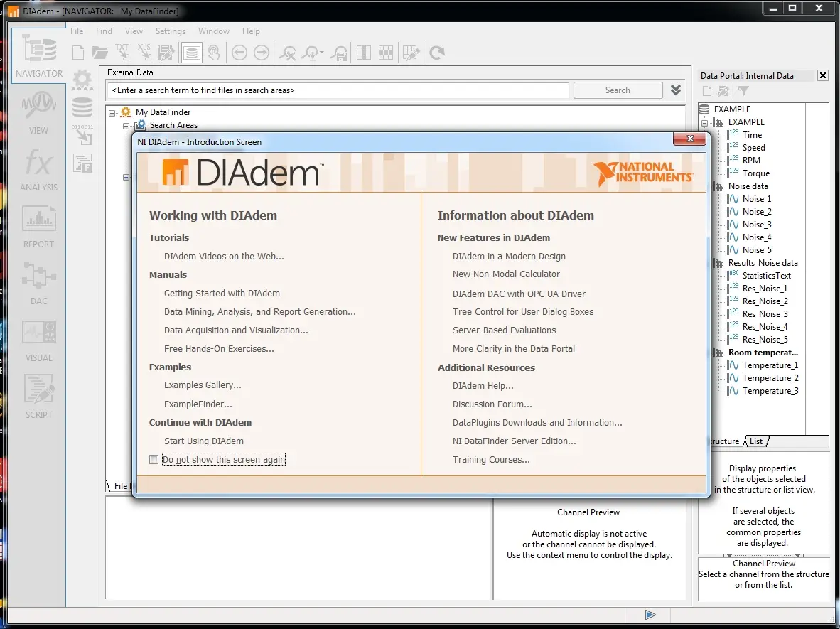Click the funnel filter icon in Data Portal
840x629 pixels.
pos(743,92)
